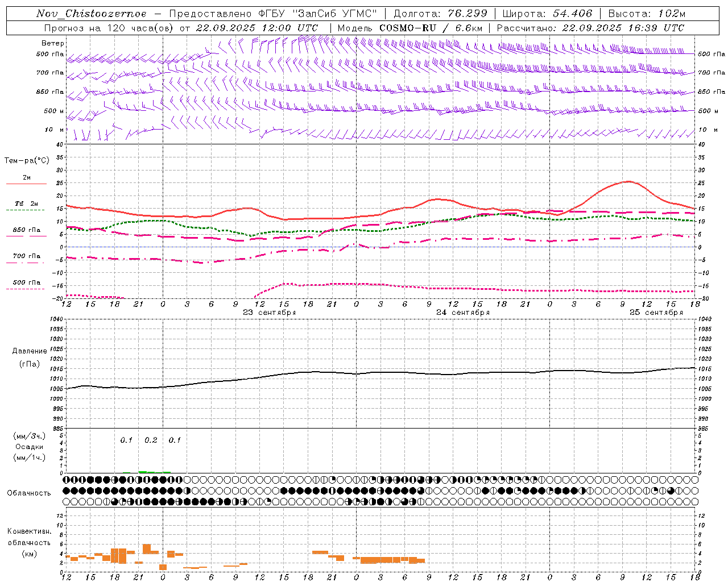728x582 pixels.
Task: Click the 700 гПа temperature legend entry
Action: tap(26, 256)
